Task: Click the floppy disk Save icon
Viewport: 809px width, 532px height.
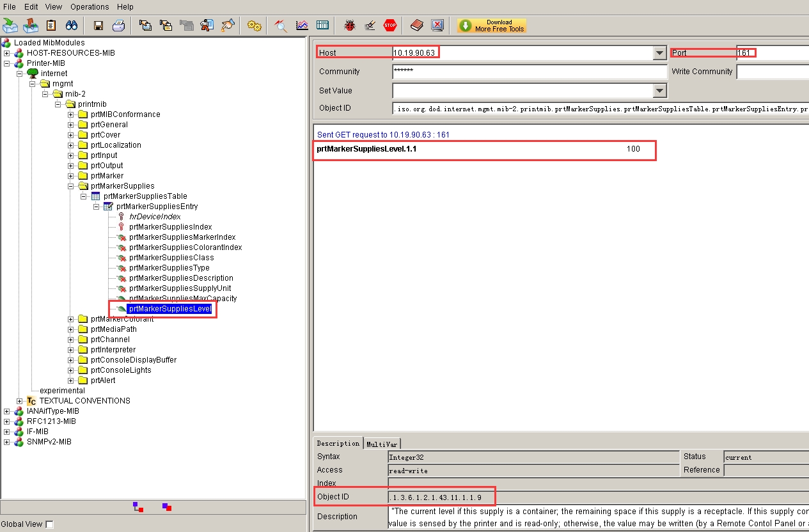Action: click(98, 26)
